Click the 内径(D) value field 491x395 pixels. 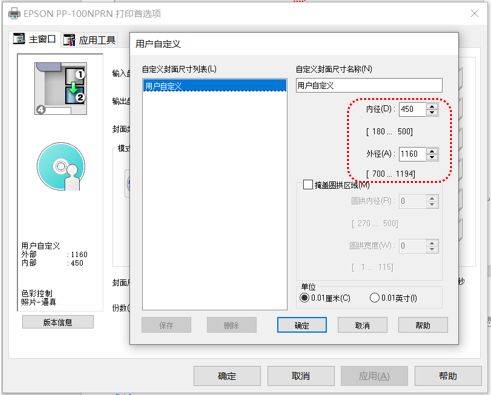413,109
